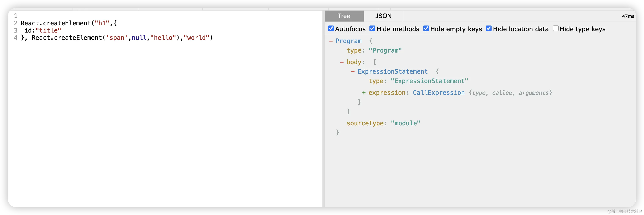The height and width of the screenshot is (215, 644).
Task: Switch to the JSON tab
Action: click(x=383, y=16)
